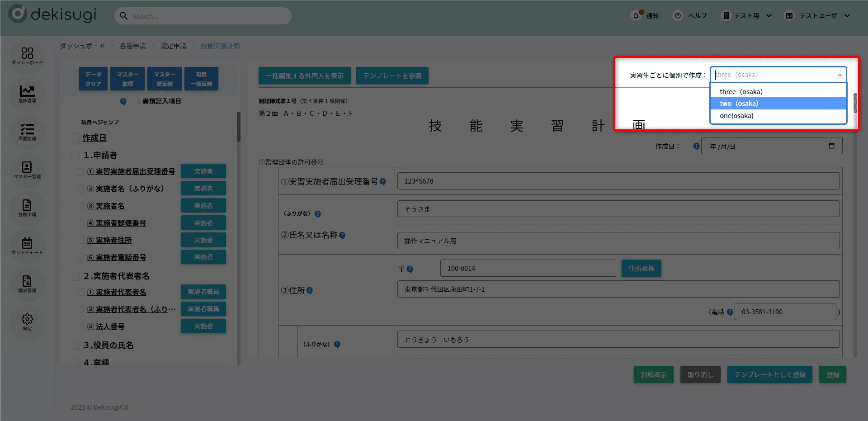868x421 pixels.
Task: Click the 実習実施者届出受理番号 input field
Action: point(618,181)
